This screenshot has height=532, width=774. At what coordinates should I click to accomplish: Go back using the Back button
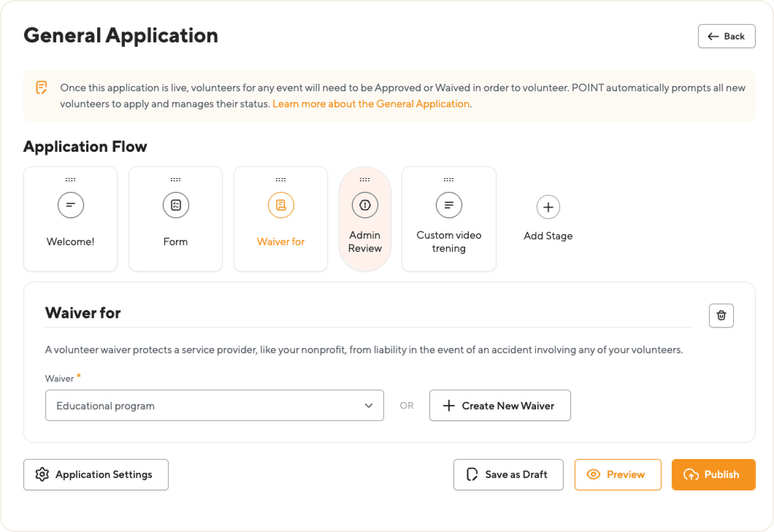point(726,36)
